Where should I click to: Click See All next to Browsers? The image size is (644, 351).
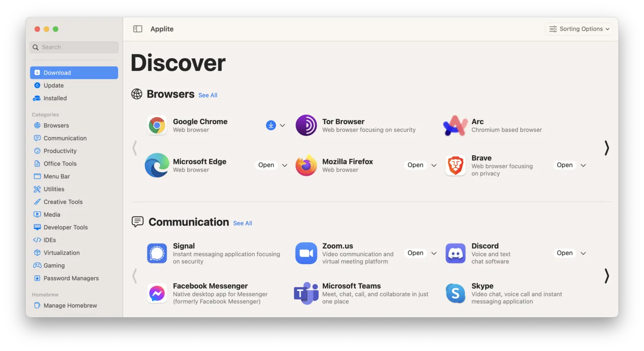pyautogui.click(x=208, y=95)
